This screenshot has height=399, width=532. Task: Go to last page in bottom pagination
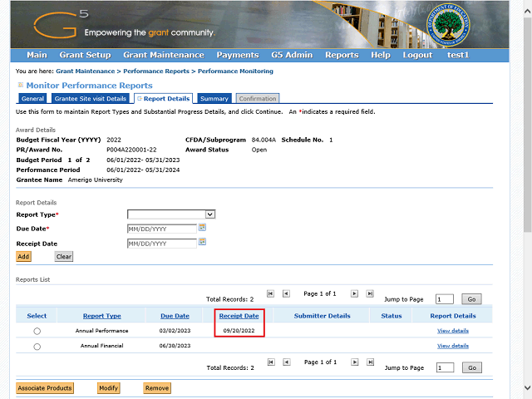(371, 362)
